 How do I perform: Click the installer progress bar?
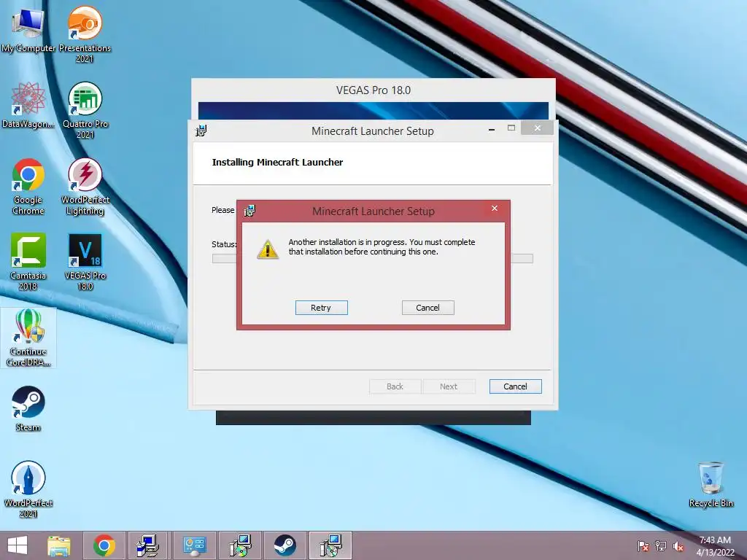click(373, 259)
